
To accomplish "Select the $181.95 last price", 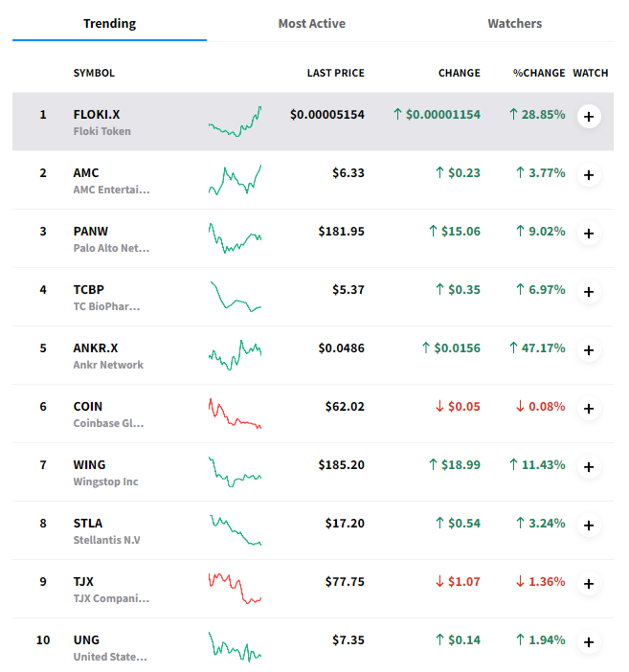I will coord(341,232).
